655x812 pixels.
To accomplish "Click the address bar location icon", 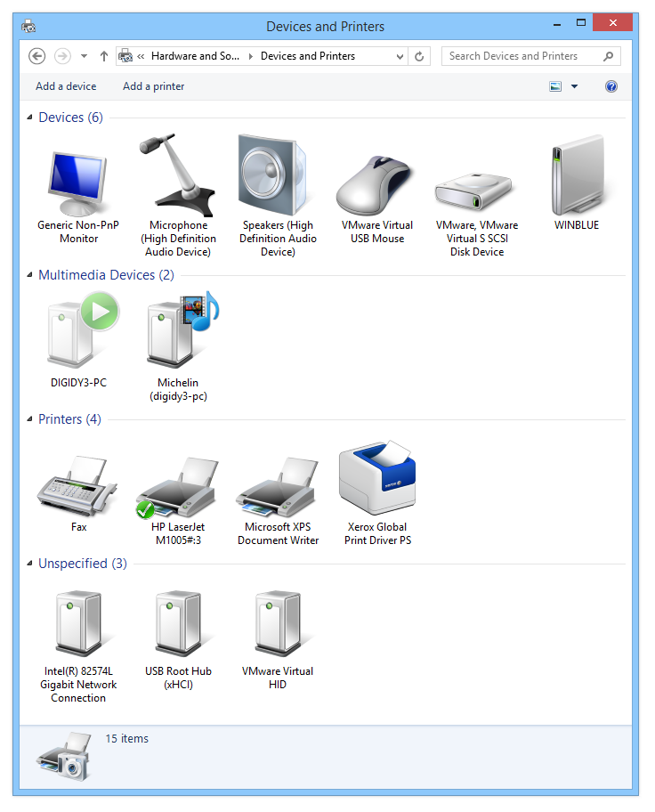I will coord(125,56).
